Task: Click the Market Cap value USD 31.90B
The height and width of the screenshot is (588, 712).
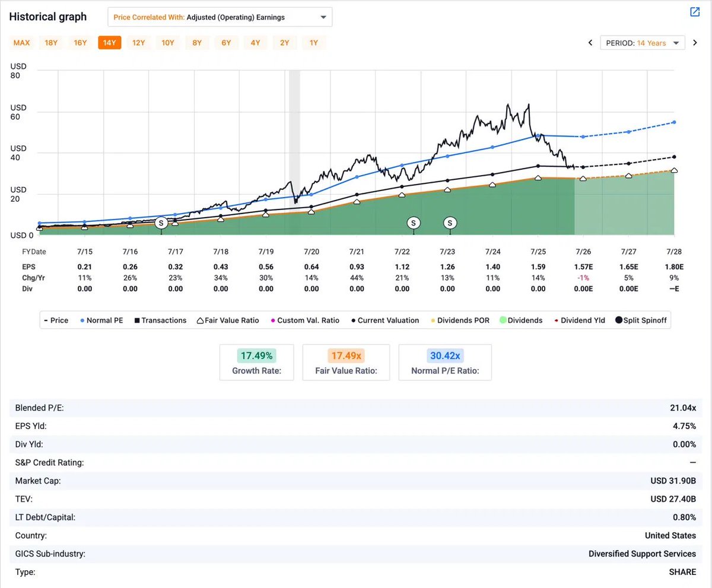Action: coord(673,481)
